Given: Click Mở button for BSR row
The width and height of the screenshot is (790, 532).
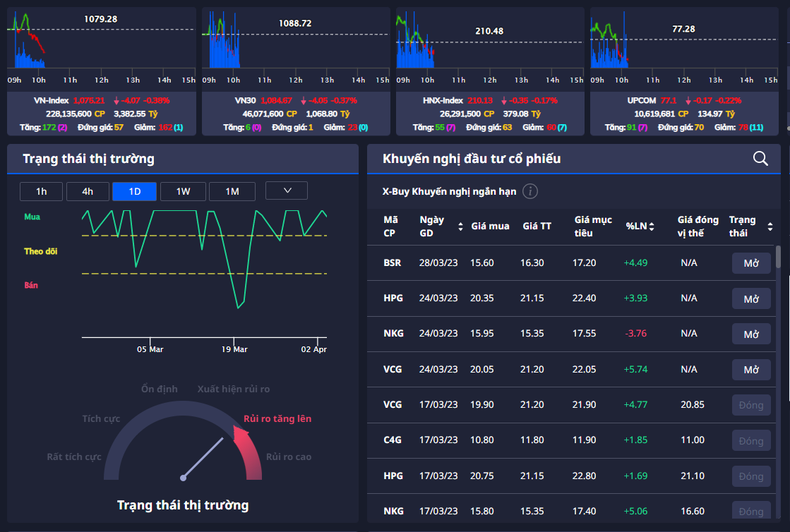Looking at the screenshot, I should [x=750, y=263].
